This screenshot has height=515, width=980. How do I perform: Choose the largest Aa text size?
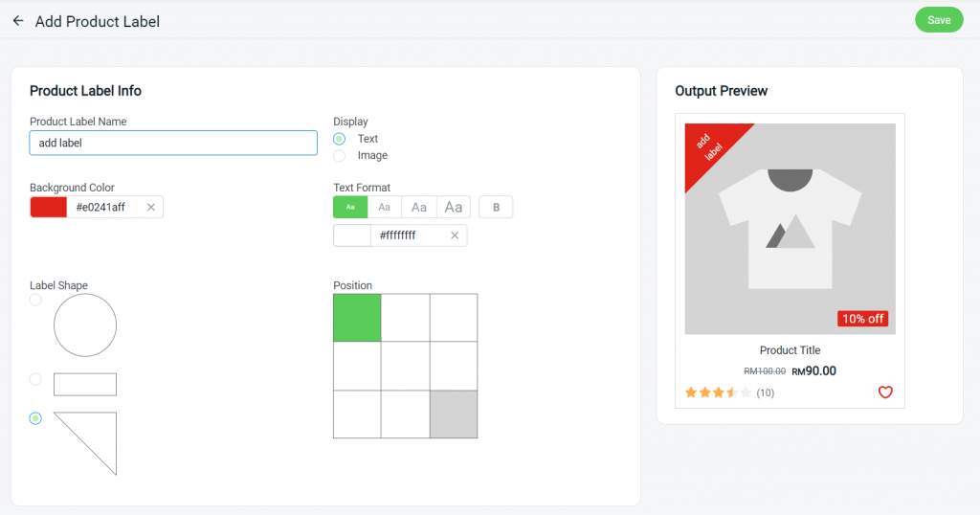453,208
